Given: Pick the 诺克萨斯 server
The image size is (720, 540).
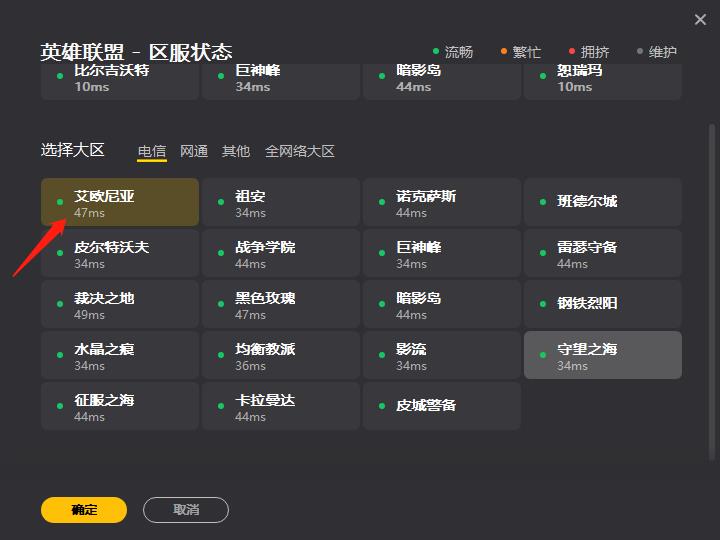Looking at the screenshot, I should pyautogui.click(x=442, y=202).
